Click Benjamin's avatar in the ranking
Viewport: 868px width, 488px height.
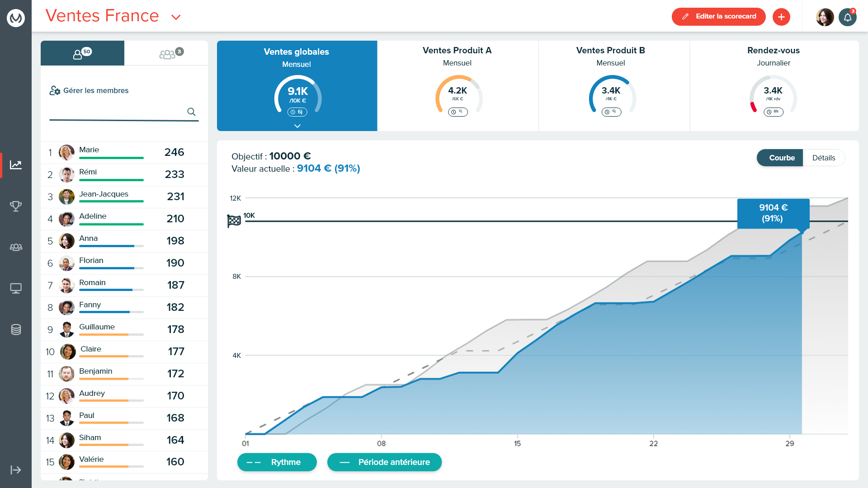[66, 374]
